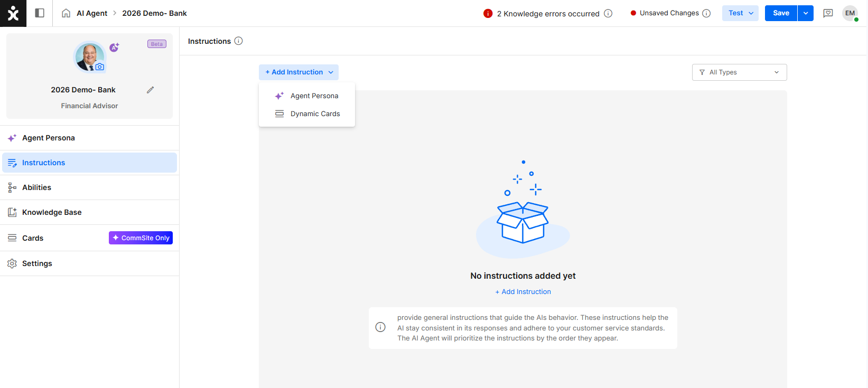Open Agent Persona in sidebar

[90, 138]
